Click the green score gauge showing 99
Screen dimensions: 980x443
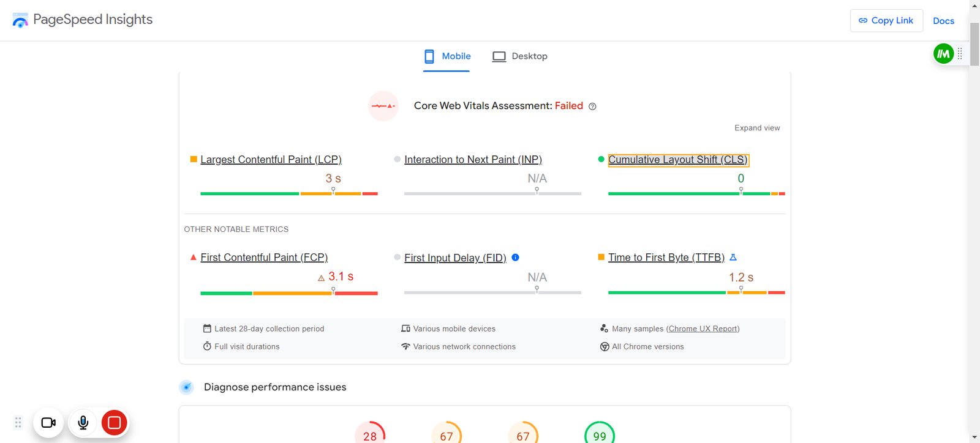coord(600,433)
